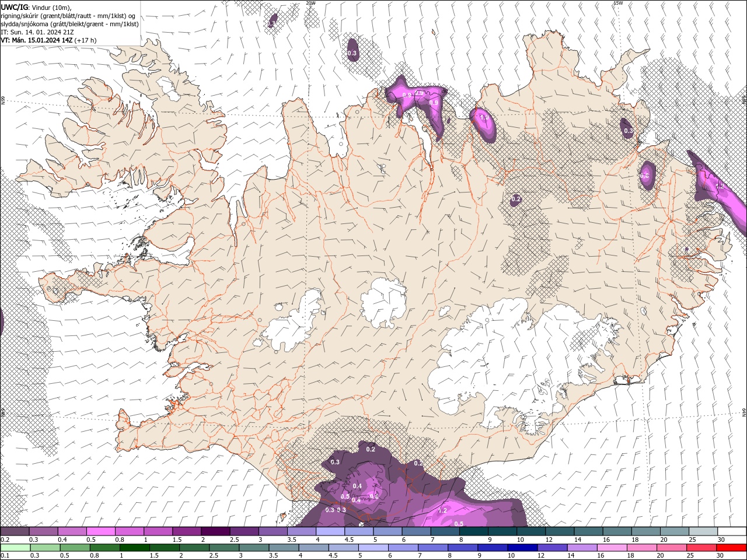
Task: Click the pale green 0.1 rain swatch
Action: tap(15, 548)
